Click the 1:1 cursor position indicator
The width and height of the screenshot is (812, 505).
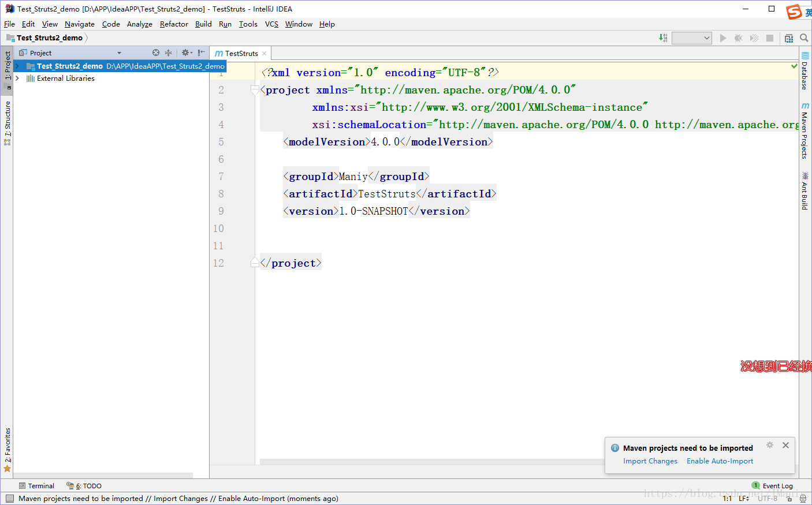pos(727,499)
